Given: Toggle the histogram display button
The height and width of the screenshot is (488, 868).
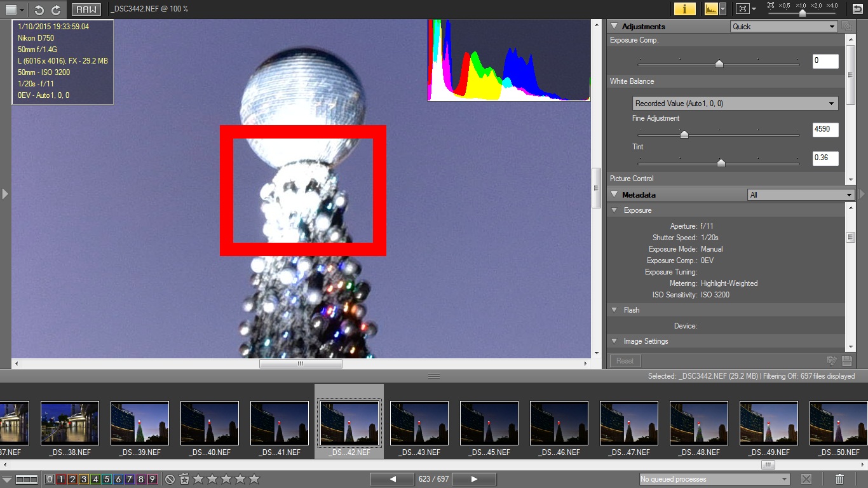Looking at the screenshot, I should pos(710,9).
